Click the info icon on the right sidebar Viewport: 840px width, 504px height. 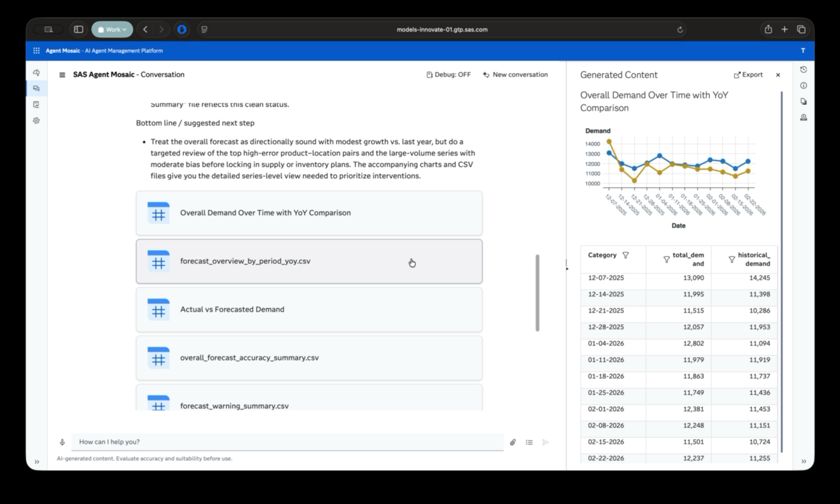[x=803, y=85]
